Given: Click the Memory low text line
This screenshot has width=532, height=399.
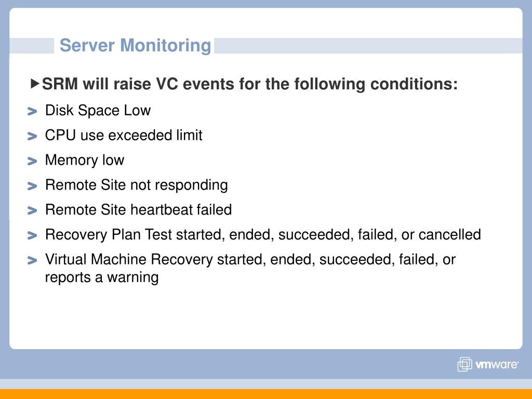Looking at the screenshot, I should 85,161.
